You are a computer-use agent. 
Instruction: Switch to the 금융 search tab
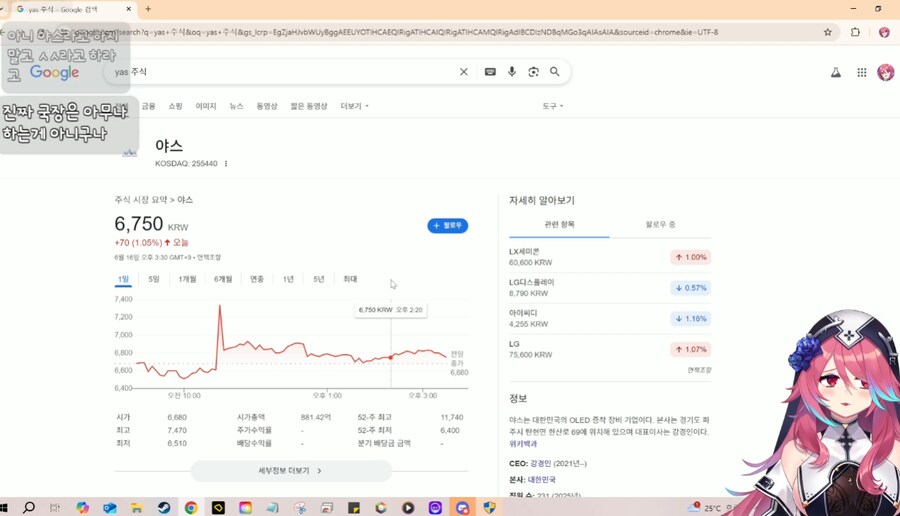[x=149, y=106]
